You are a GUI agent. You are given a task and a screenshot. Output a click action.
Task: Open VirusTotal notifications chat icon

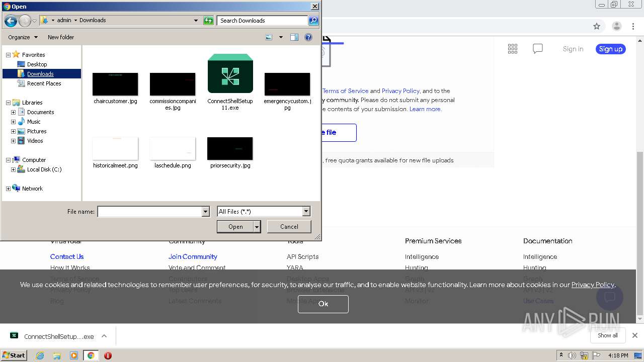[x=538, y=49]
